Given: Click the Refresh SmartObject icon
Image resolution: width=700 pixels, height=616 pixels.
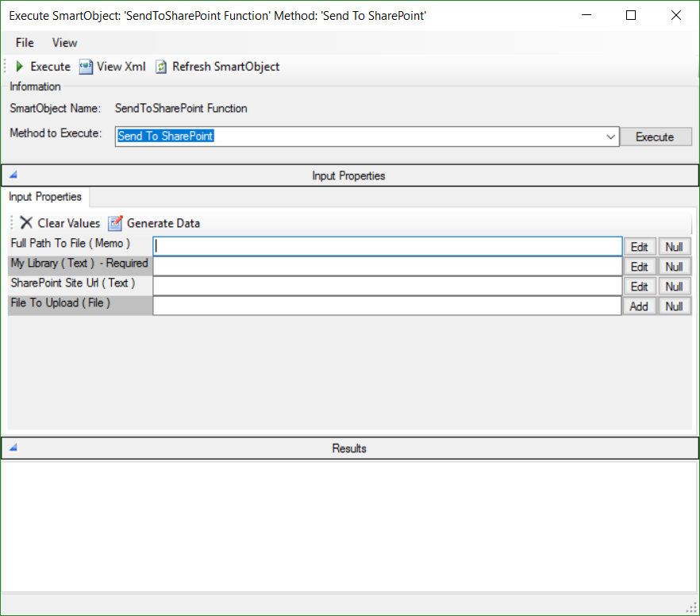Looking at the screenshot, I should coord(160,67).
